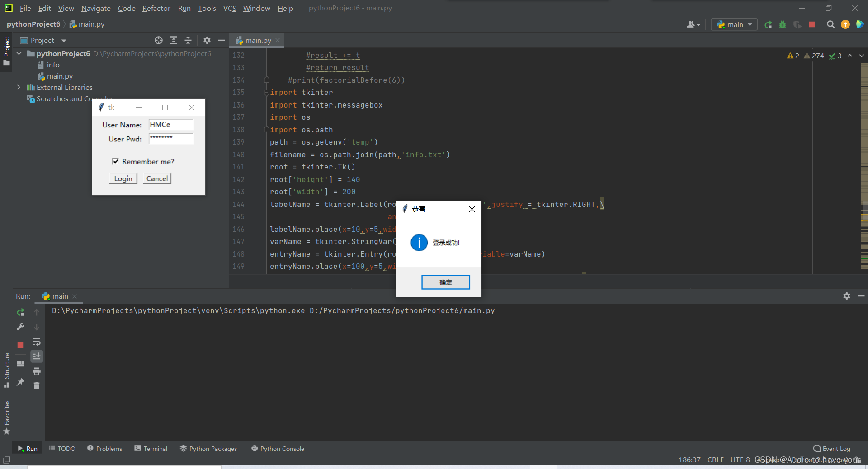Select opened file in Project view crosshair icon
The image size is (868, 469).
click(159, 40)
